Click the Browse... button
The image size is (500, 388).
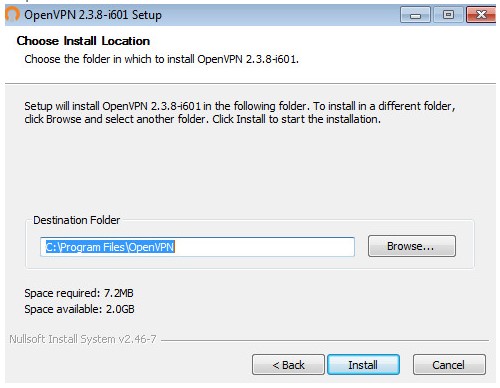coord(412,246)
